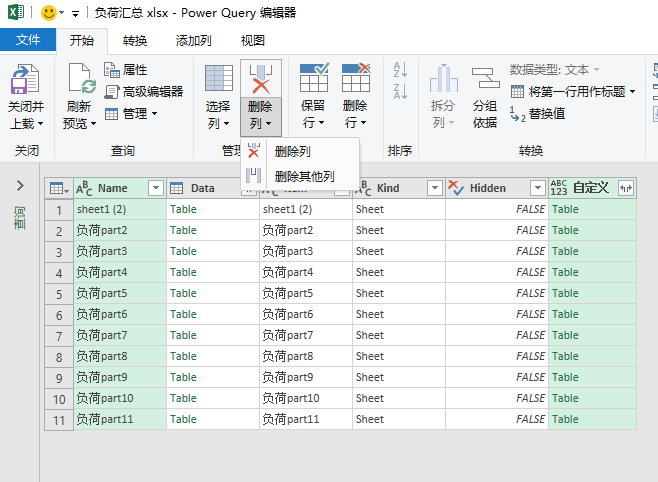
Task: Expand the 刷新预览 dropdown arrow
Action: pos(93,124)
